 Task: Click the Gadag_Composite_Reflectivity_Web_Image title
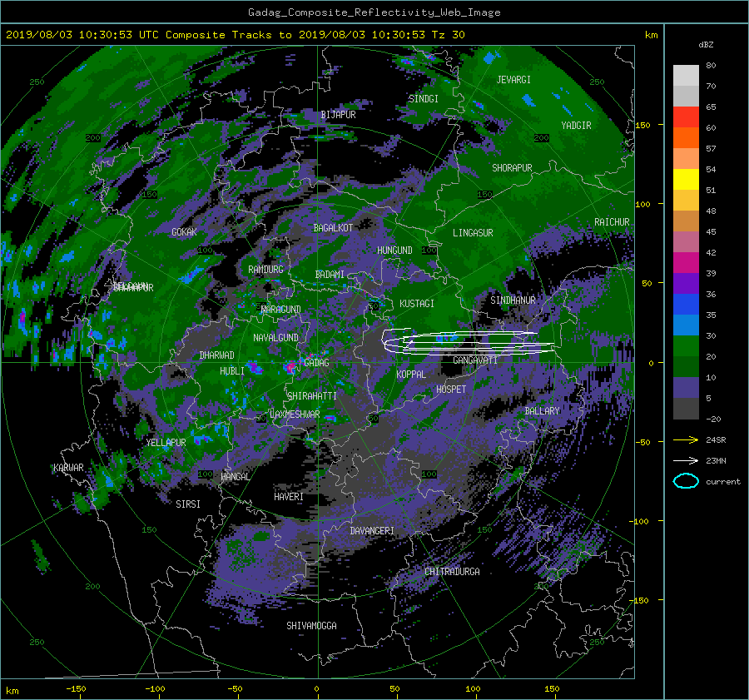[x=374, y=12]
